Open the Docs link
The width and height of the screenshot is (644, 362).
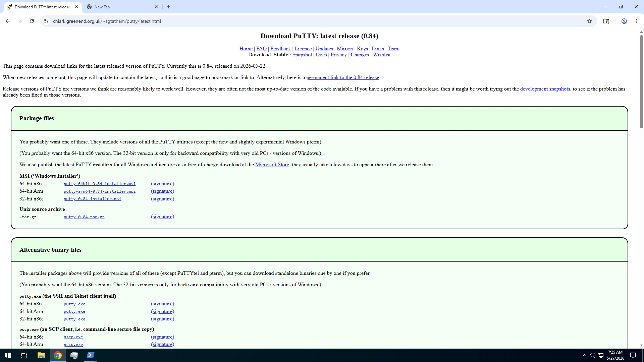coord(321,55)
